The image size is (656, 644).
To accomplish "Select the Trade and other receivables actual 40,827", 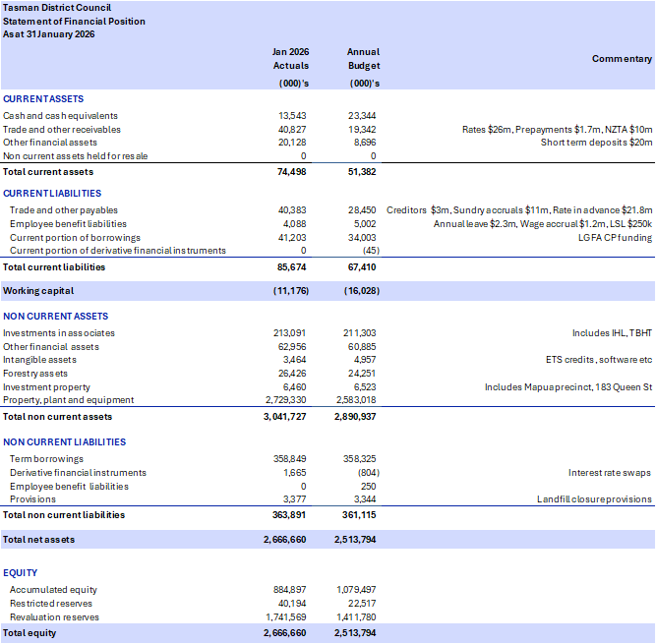I will coord(292,129).
